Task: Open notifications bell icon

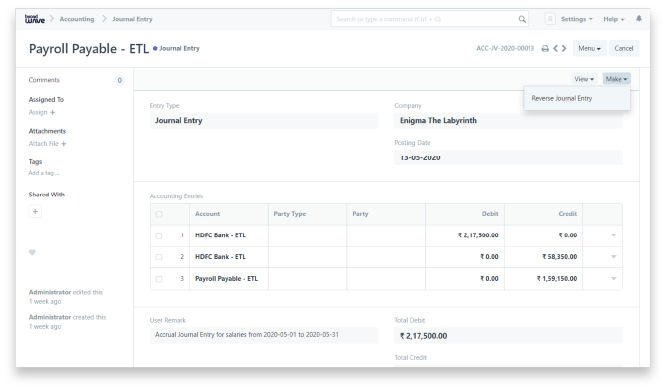Action: [x=638, y=19]
